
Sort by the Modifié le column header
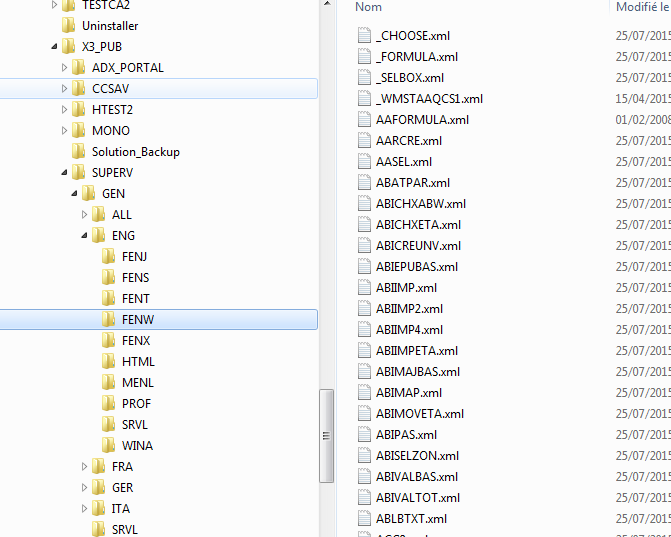[642, 7]
